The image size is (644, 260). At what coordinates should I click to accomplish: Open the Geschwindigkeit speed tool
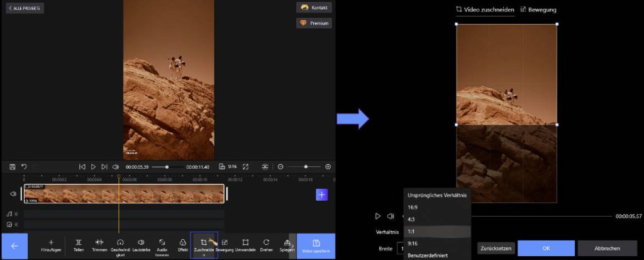120,248
